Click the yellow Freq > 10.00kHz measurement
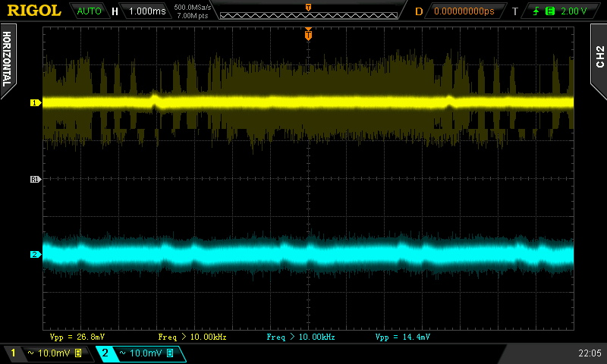 [192, 337]
